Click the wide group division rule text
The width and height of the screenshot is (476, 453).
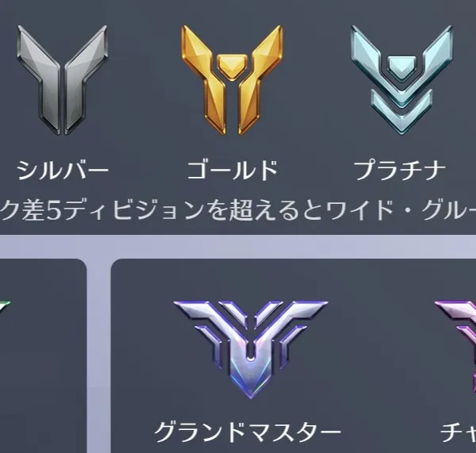[x=238, y=210]
